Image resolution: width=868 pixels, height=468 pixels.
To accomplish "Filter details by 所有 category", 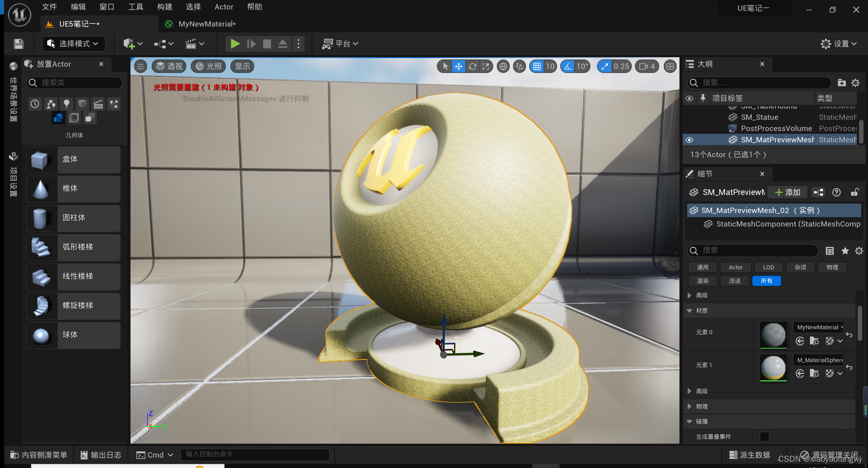I will pyautogui.click(x=766, y=281).
